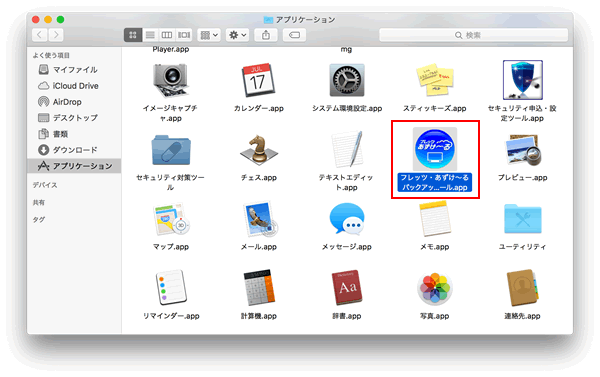
Task: Open ダウンロード in the sidebar
Action: (x=74, y=150)
